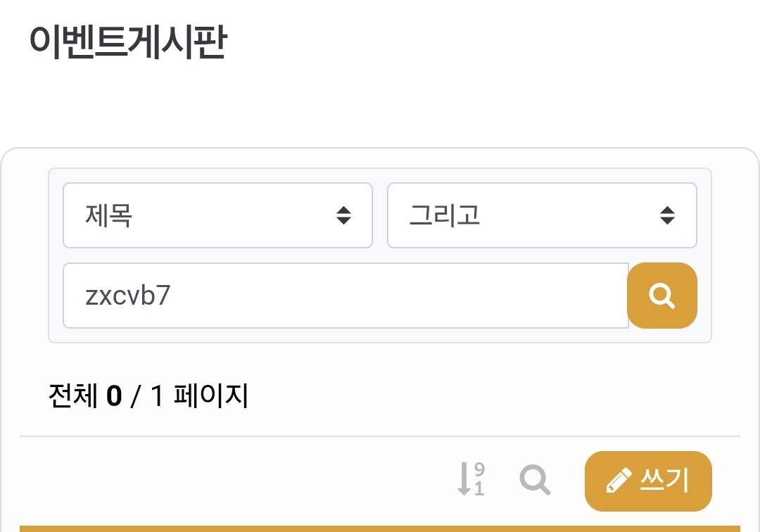The width and height of the screenshot is (760, 532).
Task: Open the 그리고 operator dropdown
Action: tap(542, 215)
